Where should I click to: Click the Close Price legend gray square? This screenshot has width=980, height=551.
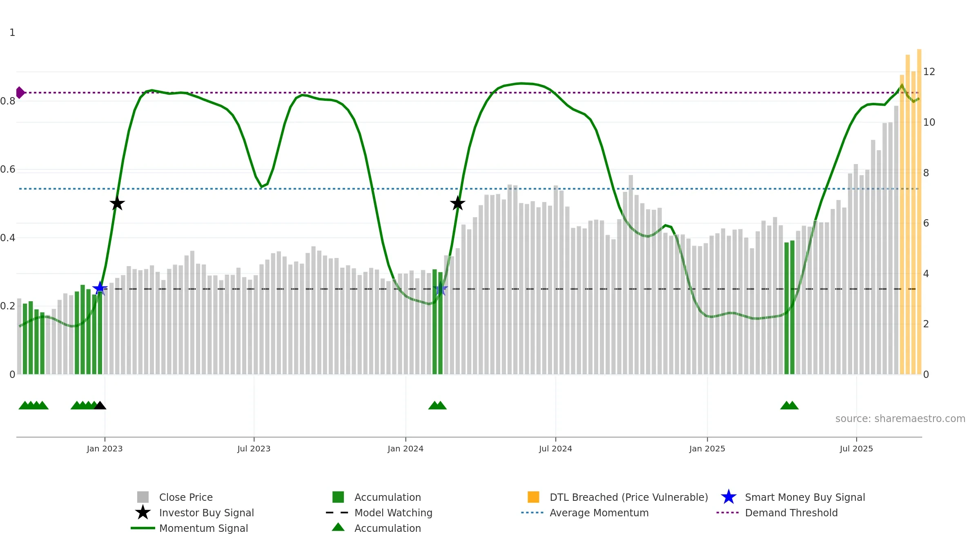143,497
